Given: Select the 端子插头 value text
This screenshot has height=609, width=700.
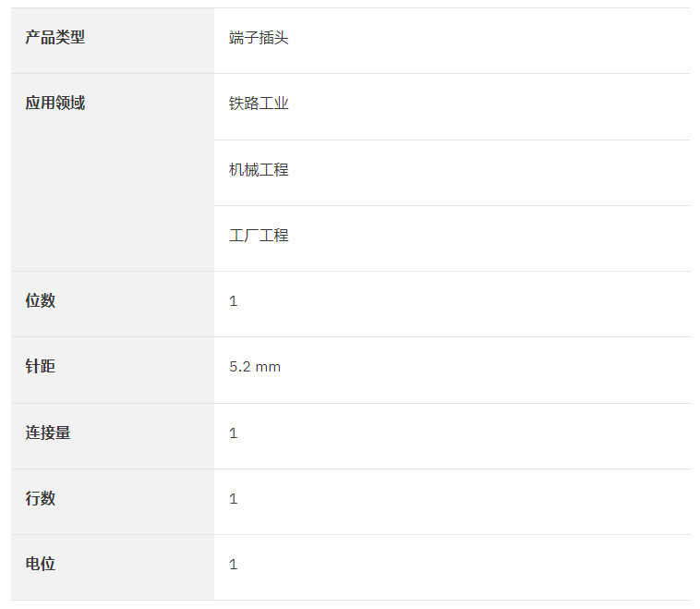Looking at the screenshot, I should [x=259, y=38].
